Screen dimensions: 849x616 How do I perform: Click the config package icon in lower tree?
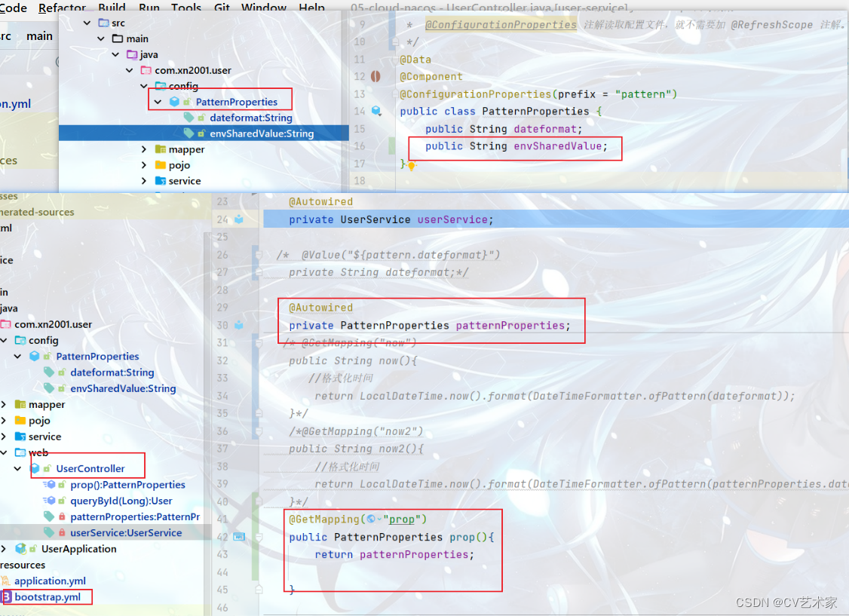pyautogui.click(x=20, y=340)
